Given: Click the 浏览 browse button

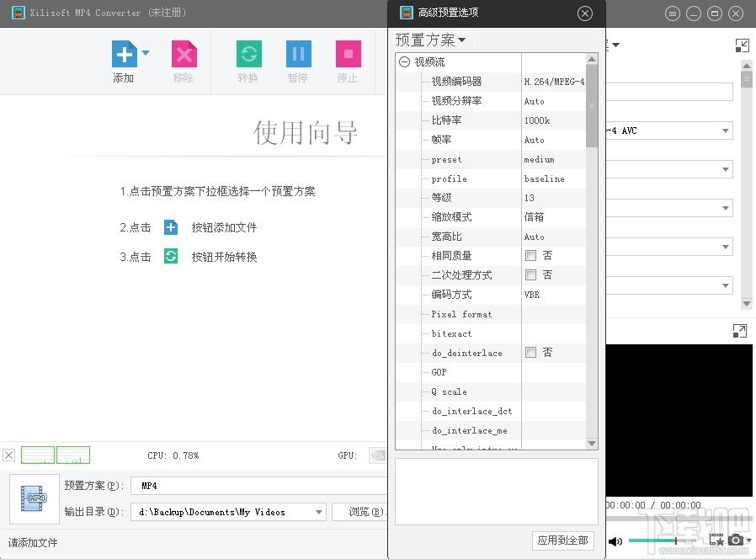Looking at the screenshot, I should [x=360, y=512].
